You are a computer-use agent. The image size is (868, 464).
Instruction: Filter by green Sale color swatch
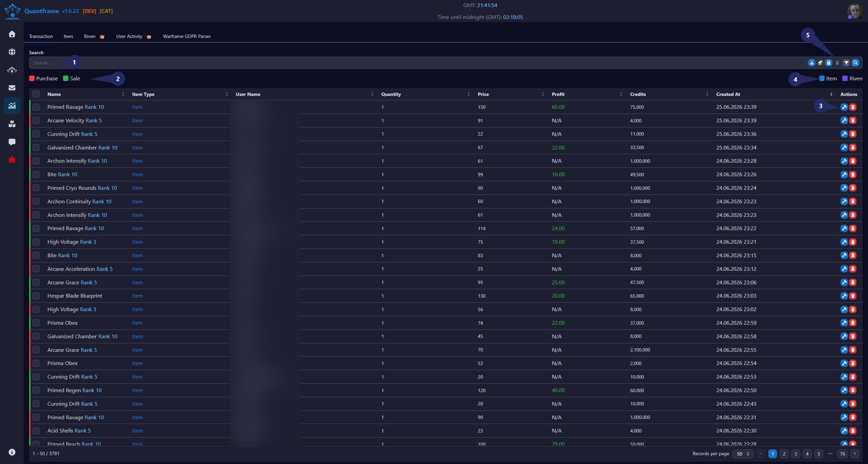(66, 78)
